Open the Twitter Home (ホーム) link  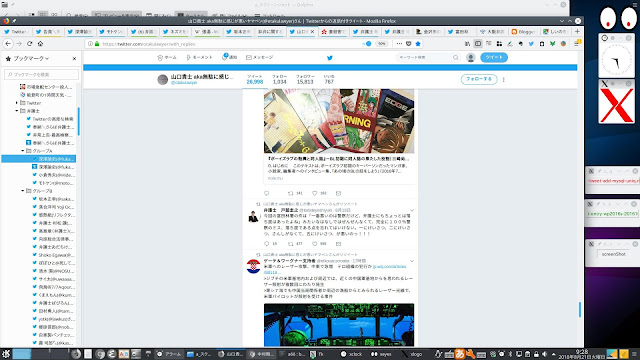point(167,58)
